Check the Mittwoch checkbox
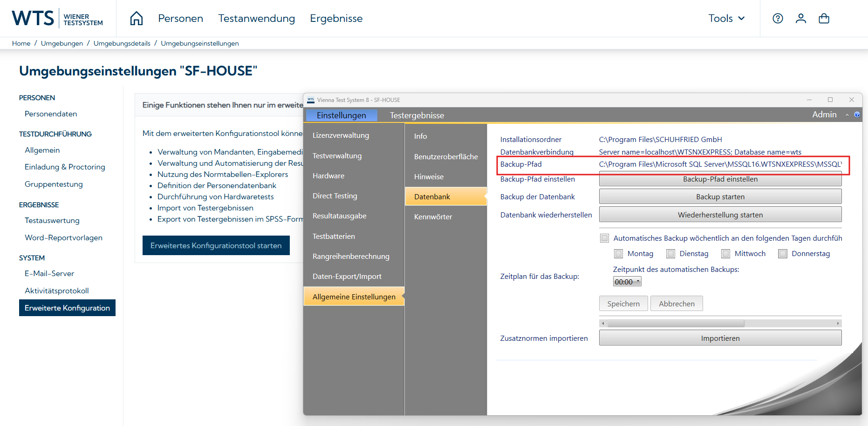This screenshot has width=868, height=426. pyautogui.click(x=725, y=254)
